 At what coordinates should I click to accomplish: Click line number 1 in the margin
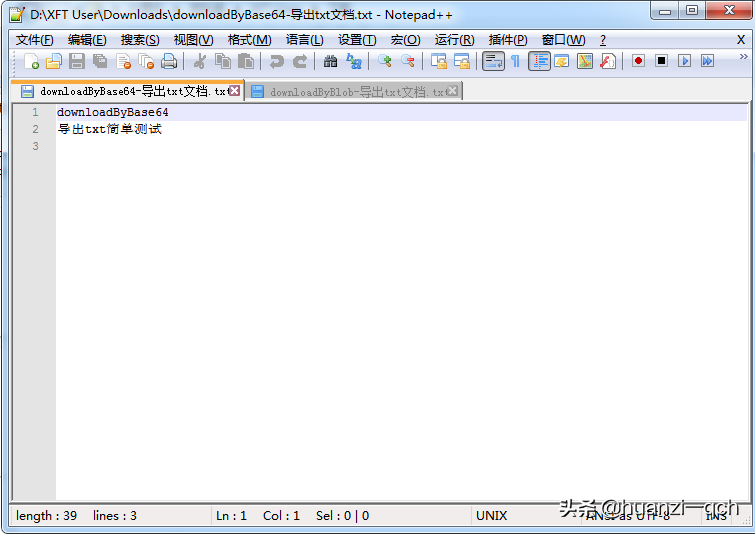pos(35,112)
